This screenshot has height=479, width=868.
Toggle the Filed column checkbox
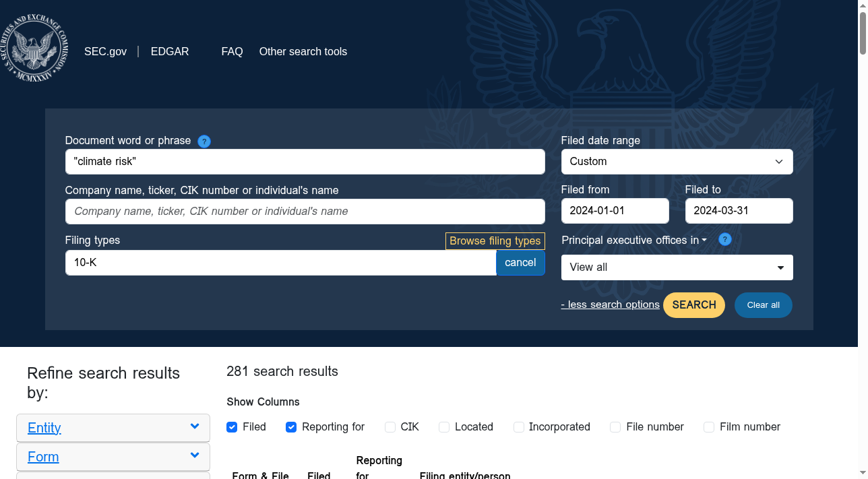pyautogui.click(x=232, y=427)
